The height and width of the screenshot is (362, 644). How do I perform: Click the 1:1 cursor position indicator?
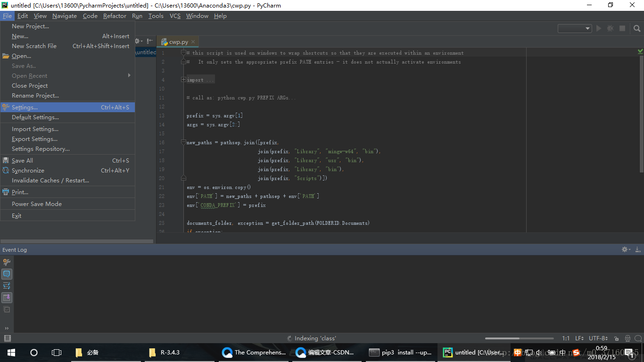tap(566, 338)
